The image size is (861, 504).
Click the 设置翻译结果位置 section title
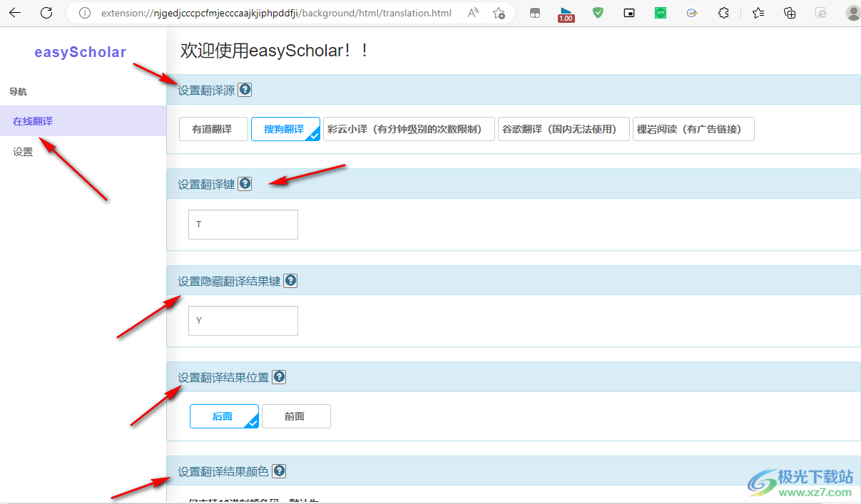(x=223, y=377)
